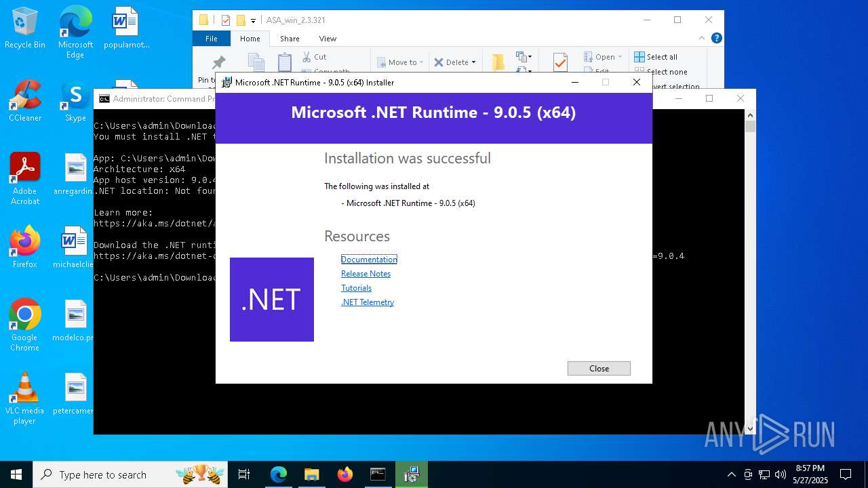Switch to Share tab in File Explorer
Viewport: 868px width, 488px height.
[290, 39]
